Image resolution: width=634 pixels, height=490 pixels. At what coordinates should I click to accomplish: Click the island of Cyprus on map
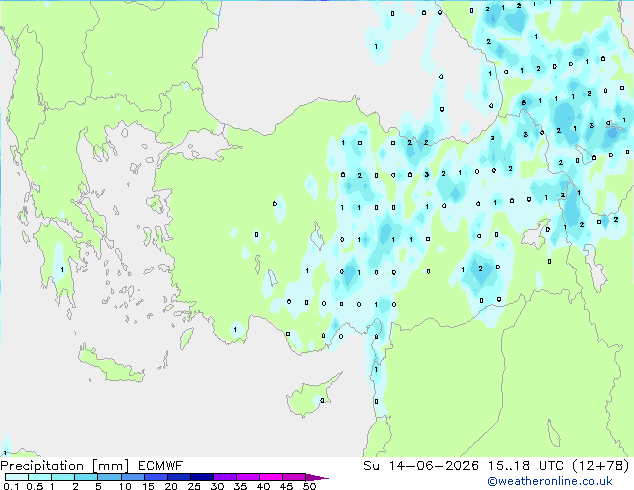(x=311, y=398)
